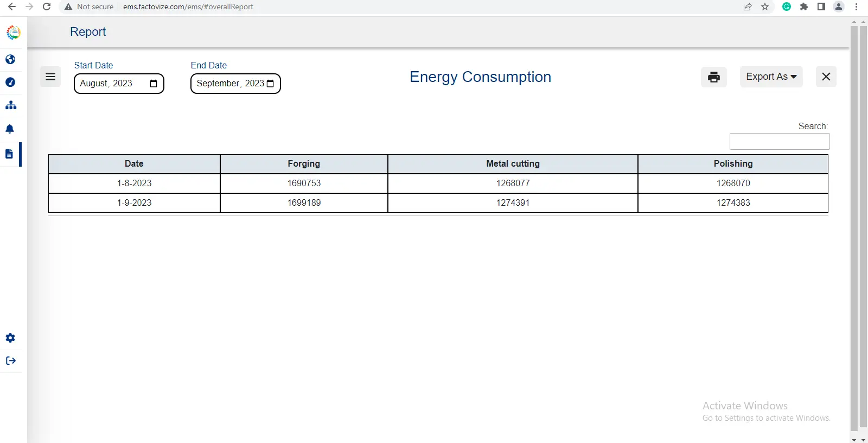Reload the page with refresh icon
This screenshot has width=868, height=443.
pos(47,7)
